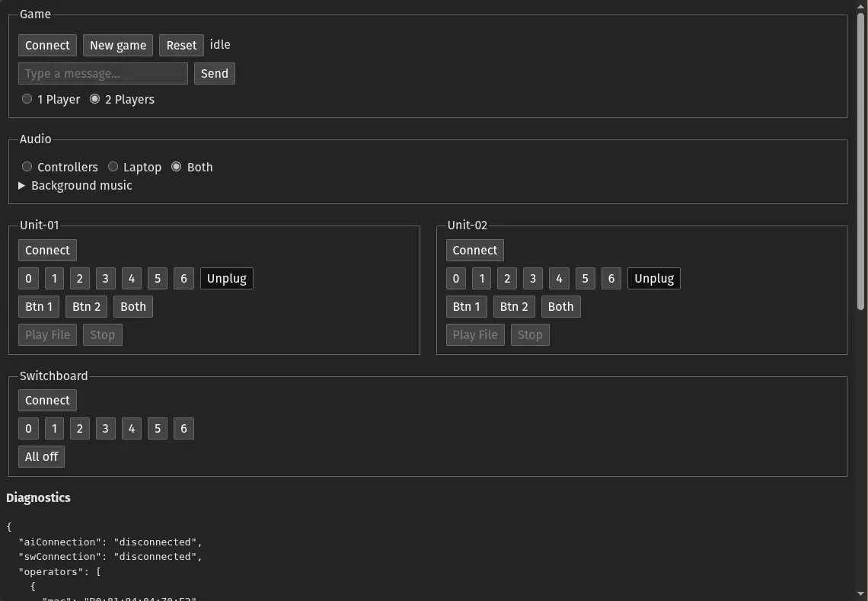Select the "1 Player" radio button

click(27, 98)
